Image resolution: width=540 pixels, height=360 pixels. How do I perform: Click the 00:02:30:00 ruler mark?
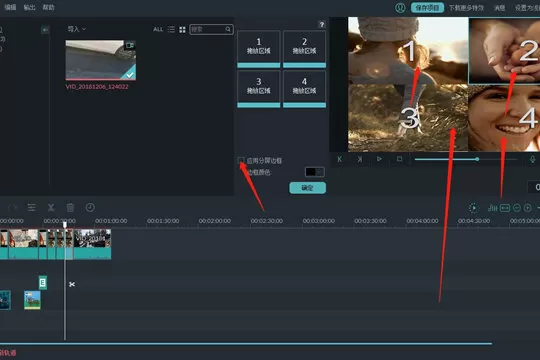[x=267, y=221]
